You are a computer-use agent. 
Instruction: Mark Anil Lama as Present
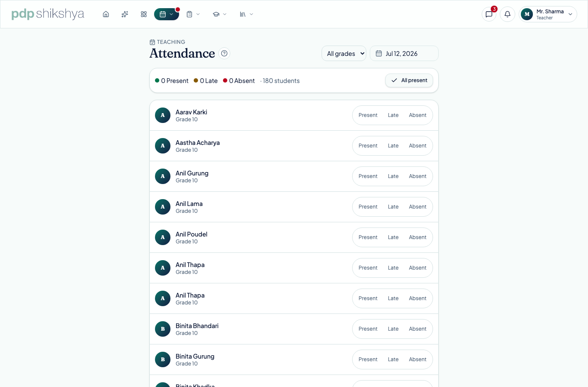[x=368, y=207]
